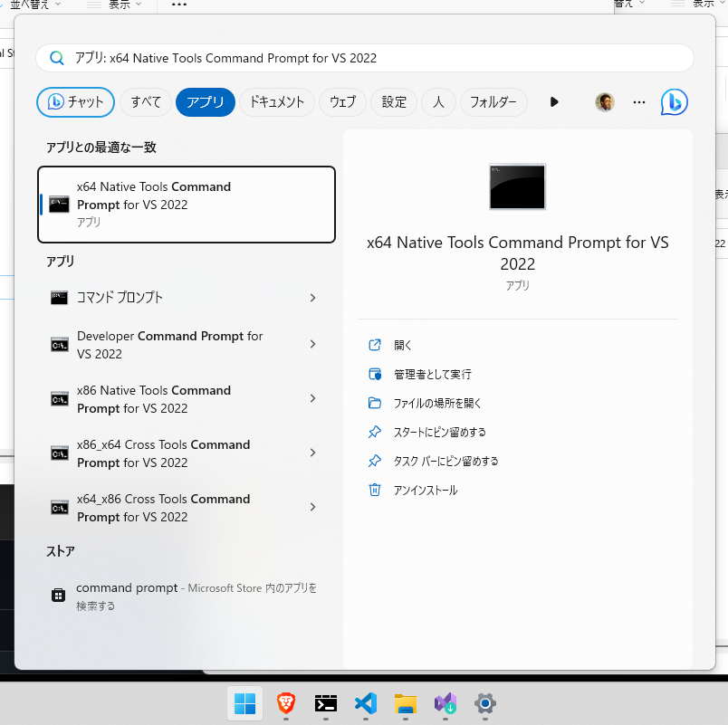Select the アプリ filter tab
728x725 pixels.
tap(206, 102)
